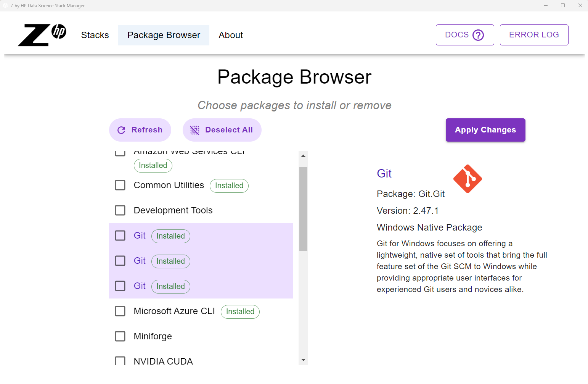Click the question mark icon in DOCS
Image resolution: width=588 pixels, height=384 pixels.
(x=478, y=35)
